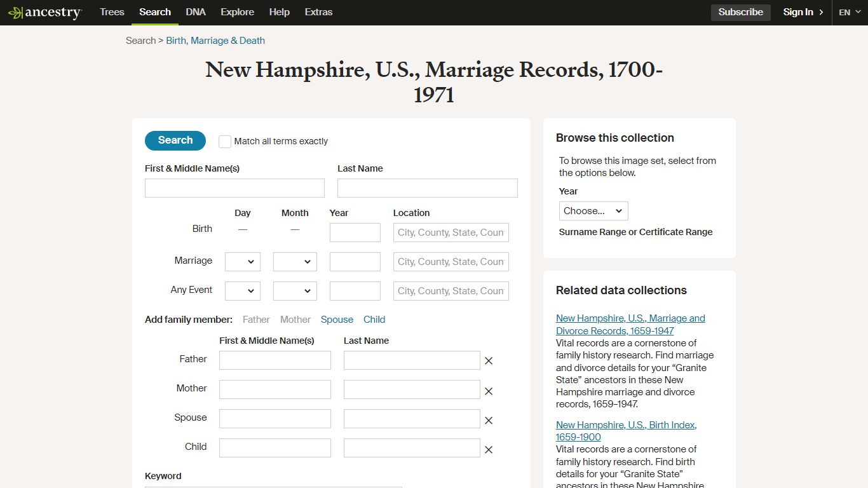The height and width of the screenshot is (488, 868).
Task: Follow the Birth, Marriage & Death breadcrumb
Action: 215,41
